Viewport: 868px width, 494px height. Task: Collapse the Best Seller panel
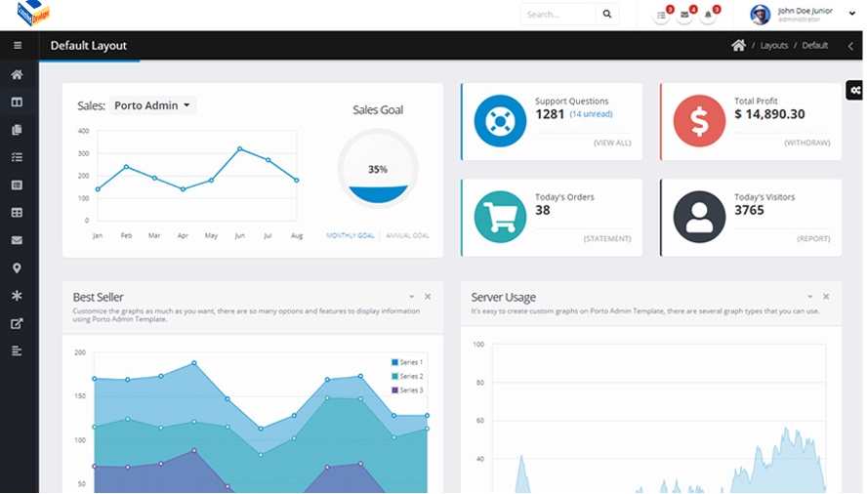[411, 297]
